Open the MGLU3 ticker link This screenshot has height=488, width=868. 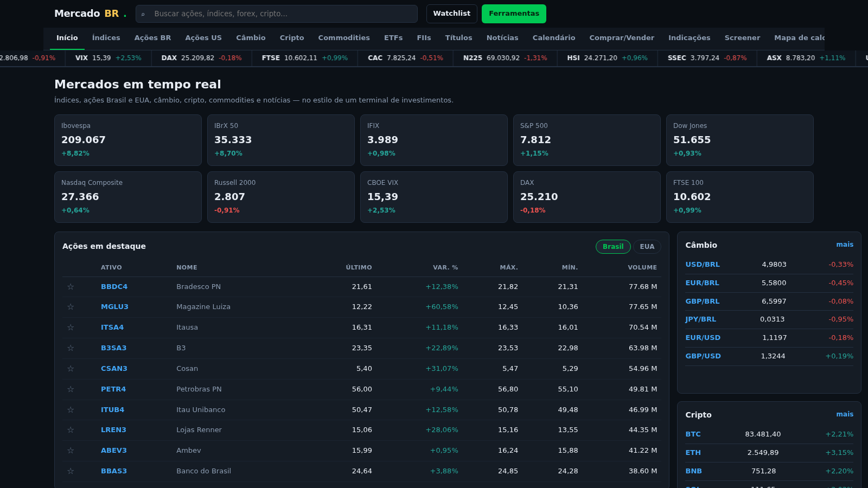click(114, 307)
